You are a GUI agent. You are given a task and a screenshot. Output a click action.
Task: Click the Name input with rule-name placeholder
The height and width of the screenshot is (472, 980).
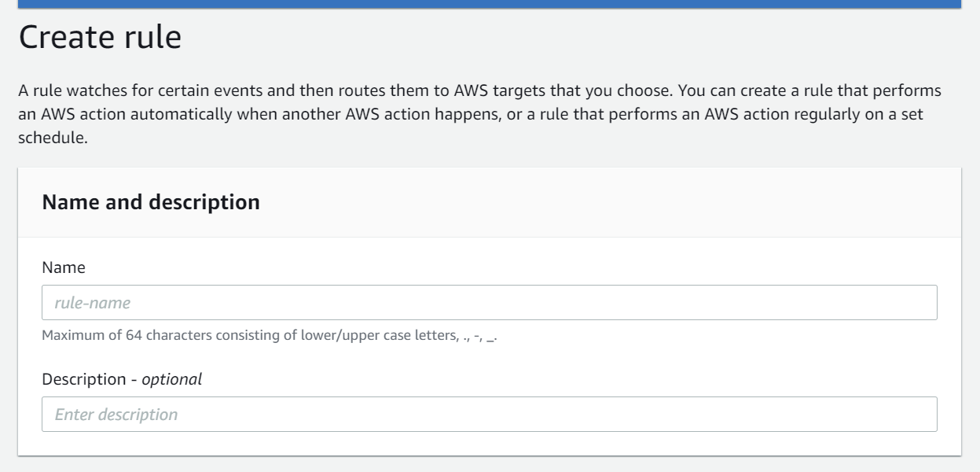[489, 302]
